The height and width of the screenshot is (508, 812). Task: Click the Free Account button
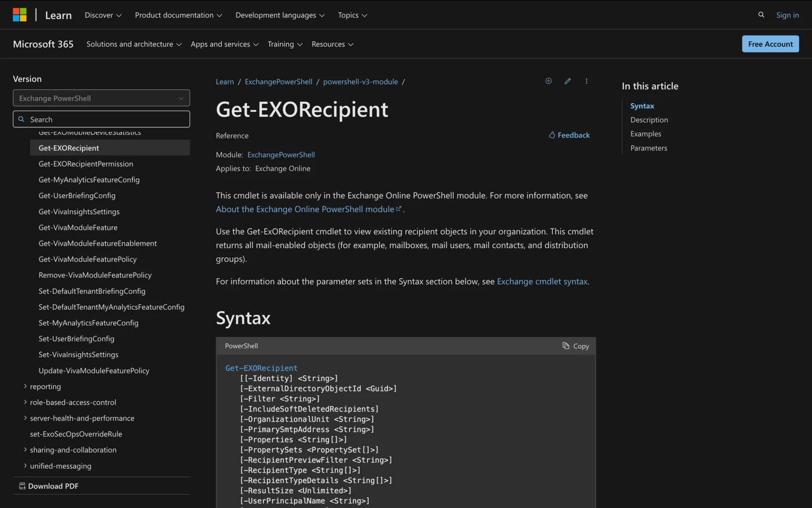click(770, 44)
